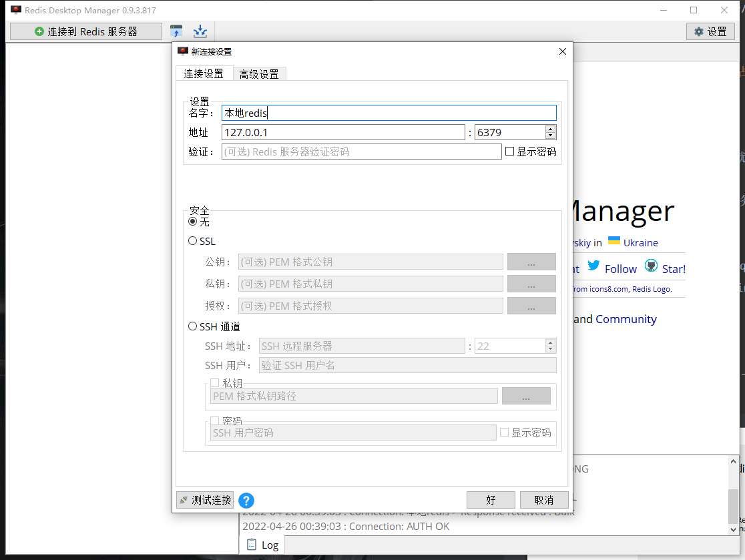Increase the port 6379 with up arrow
Screen dimensions: 745x560
pyautogui.click(x=550, y=129)
